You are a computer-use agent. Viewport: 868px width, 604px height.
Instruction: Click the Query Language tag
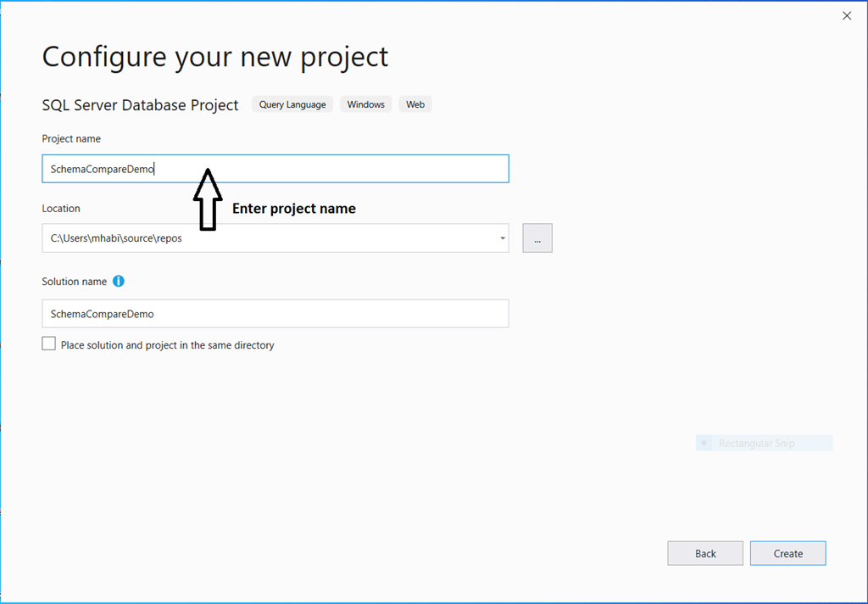pyautogui.click(x=292, y=104)
